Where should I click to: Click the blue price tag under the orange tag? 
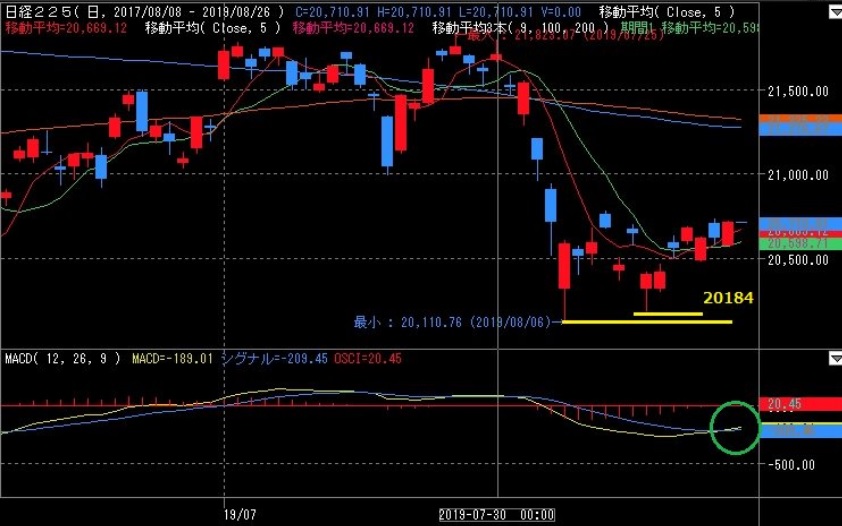point(800,129)
